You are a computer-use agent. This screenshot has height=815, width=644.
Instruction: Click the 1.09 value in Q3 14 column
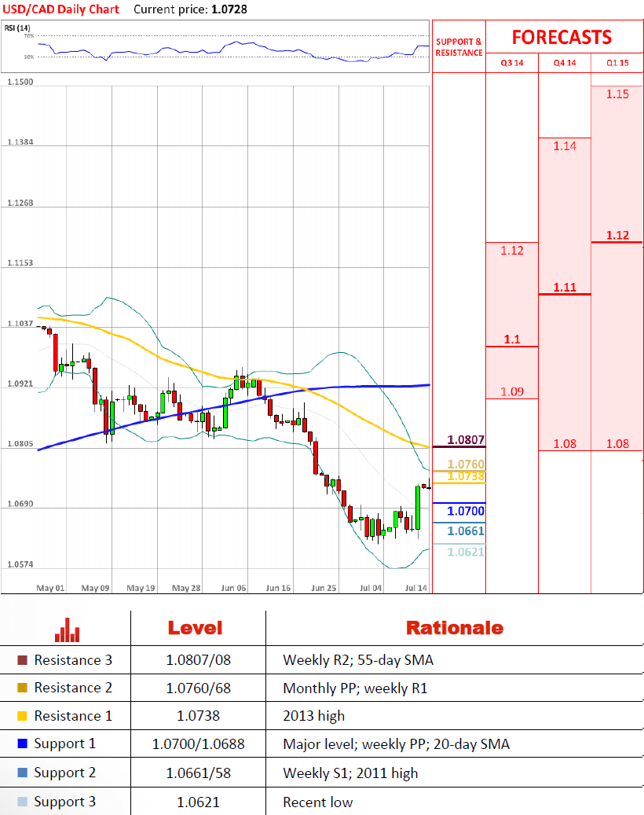[x=512, y=391]
